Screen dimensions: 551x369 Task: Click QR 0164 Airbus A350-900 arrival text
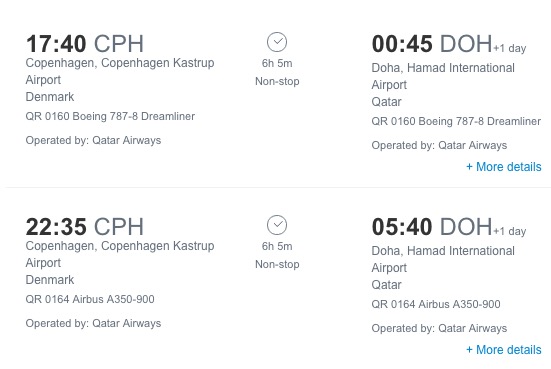coord(436,304)
